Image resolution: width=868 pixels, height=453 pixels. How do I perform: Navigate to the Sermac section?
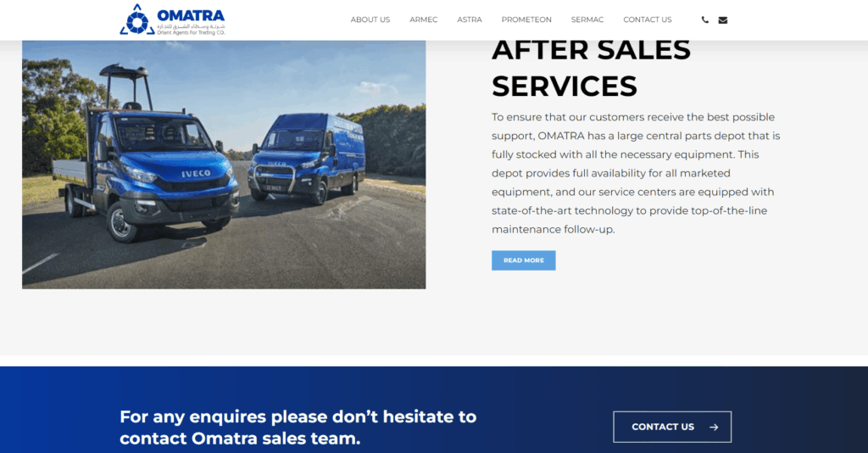[587, 20]
